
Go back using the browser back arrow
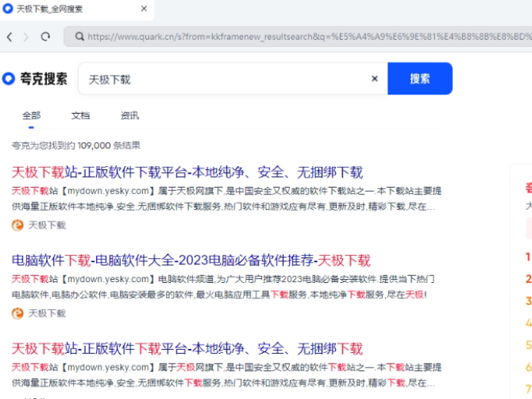[9, 37]
